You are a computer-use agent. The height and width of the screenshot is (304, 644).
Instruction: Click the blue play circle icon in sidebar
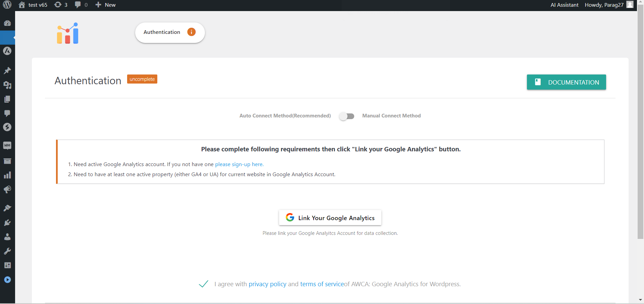(x=7, y=280)
